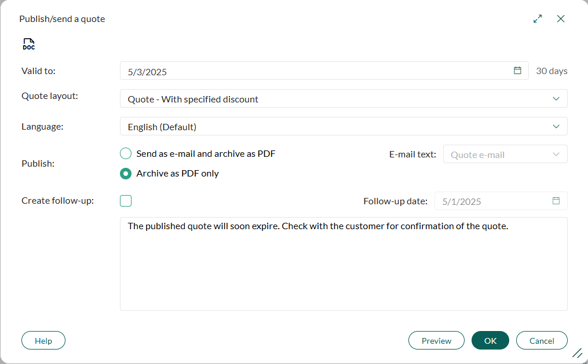Close the Publish/send a quote dialog

[x=561, y=19]
